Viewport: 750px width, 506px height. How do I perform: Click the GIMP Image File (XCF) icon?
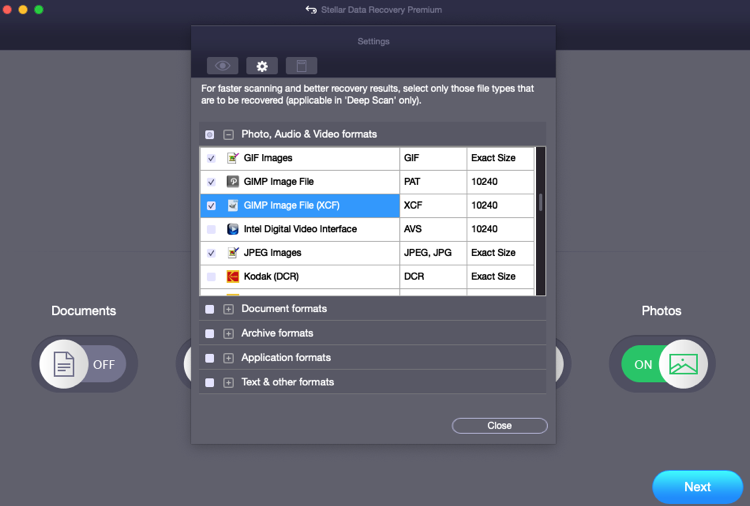[232, 205]
